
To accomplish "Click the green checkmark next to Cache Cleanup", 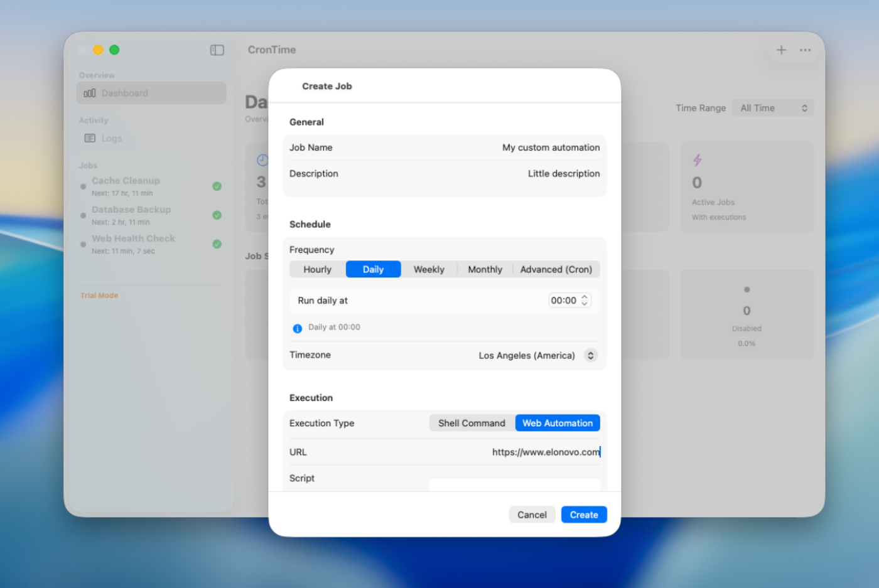I will pos(217,186).
